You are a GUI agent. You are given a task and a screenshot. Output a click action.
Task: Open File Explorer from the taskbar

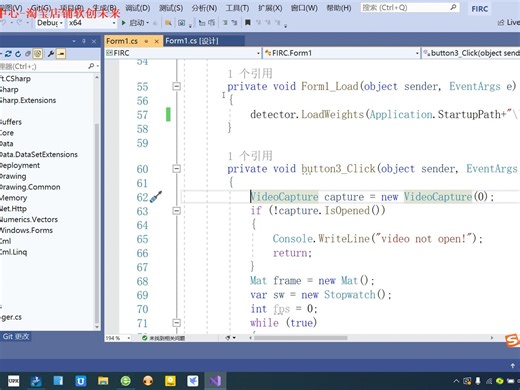(103, 381)
